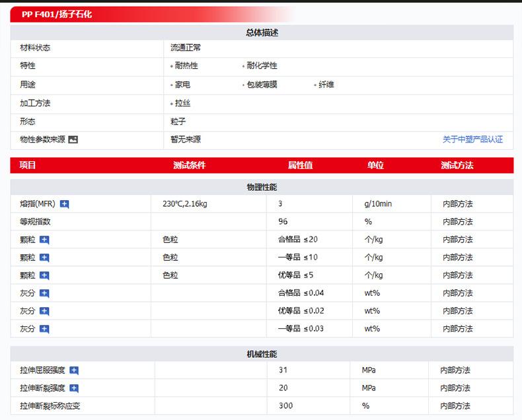Image resolution: width=522 pixels, height=420 pixels.
Task: Expand the 灰分 优等品 ≤0.02 row plus icon
Action: point(44,311)
